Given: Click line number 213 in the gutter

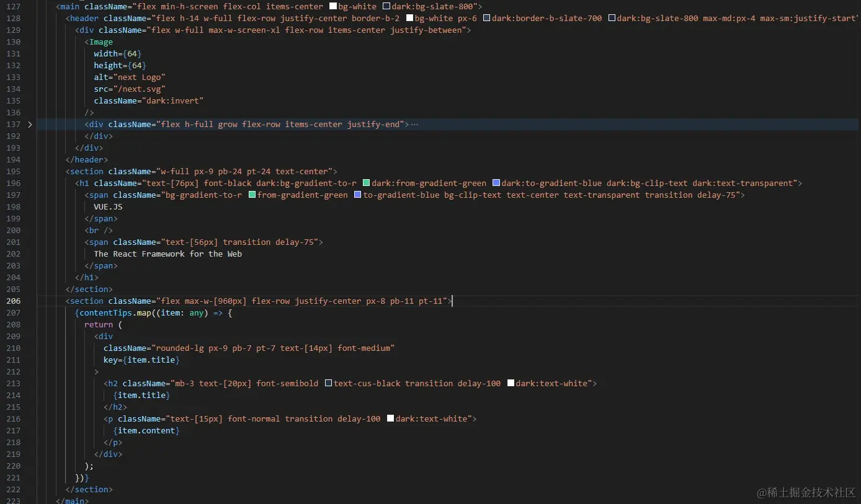Looking at the screenshot, I should click(x=13, y=384).
